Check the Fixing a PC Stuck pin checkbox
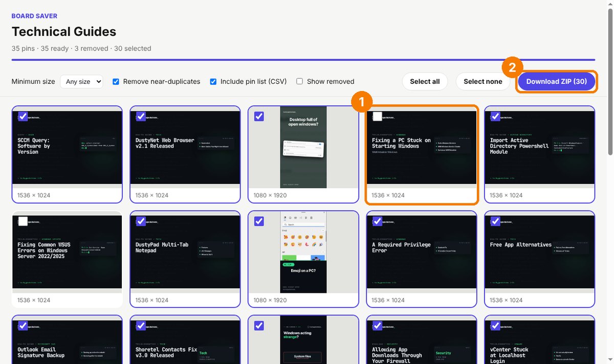Image resolution: width=614 pixels, height=364 pixels. pos(378,117)
